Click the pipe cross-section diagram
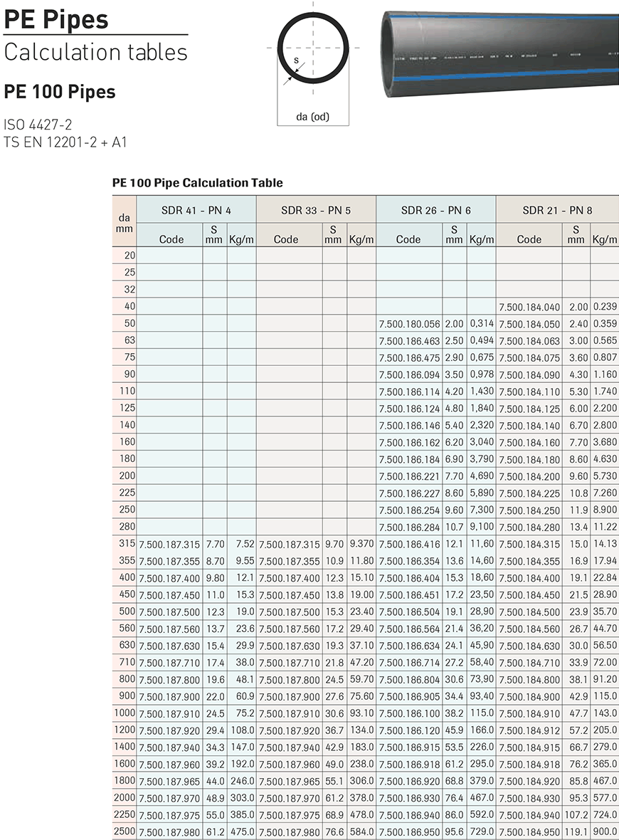Viewport: 619px width, 840px height. [x=312, y=48]
